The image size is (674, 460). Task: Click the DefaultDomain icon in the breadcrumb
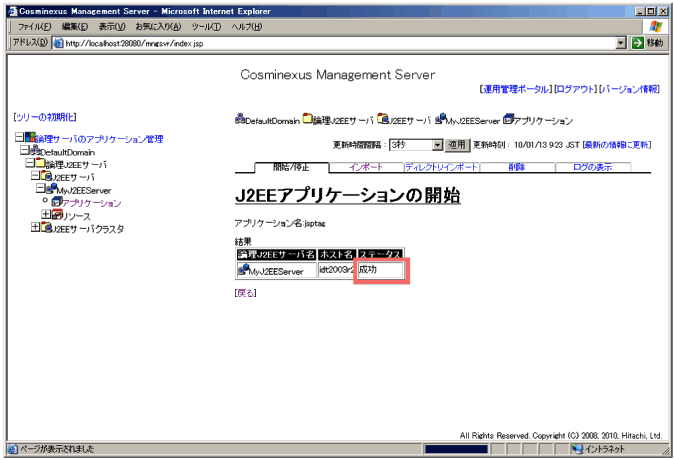(x=240, y=119)
